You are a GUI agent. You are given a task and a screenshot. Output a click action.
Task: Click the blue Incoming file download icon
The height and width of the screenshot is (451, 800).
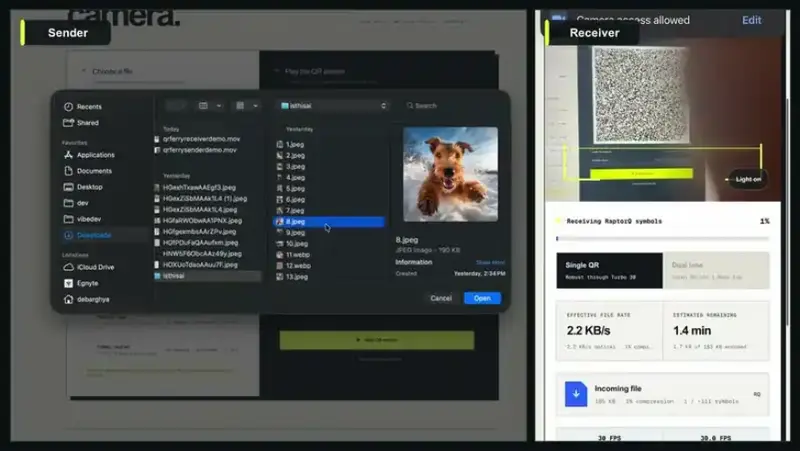click(x=576, y=394)
